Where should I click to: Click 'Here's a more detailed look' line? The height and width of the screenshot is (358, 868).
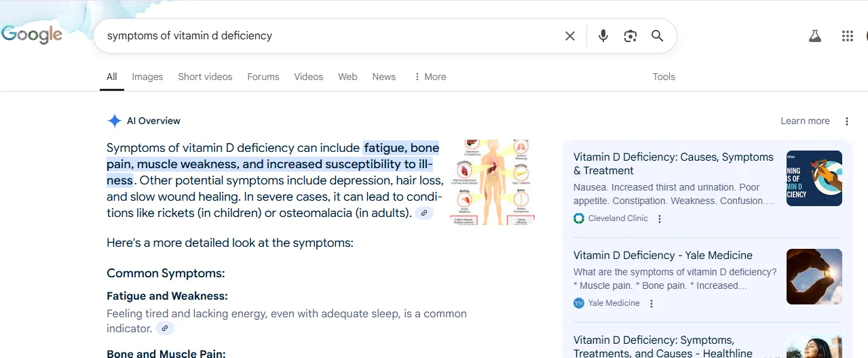pos(230,243)
